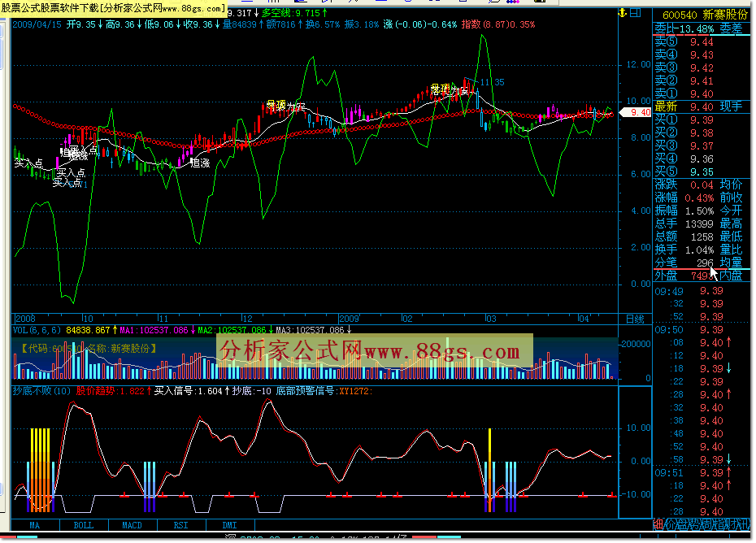The width and height of the screenshot is (756, 543).
Task: Click the 股价趋势:1.822 indicator value
Action: [114, 391]
